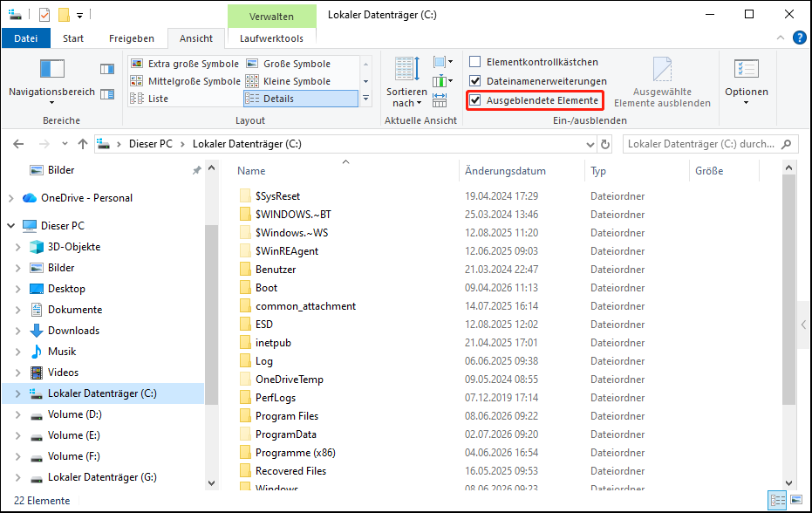
Task: Click the search magnifier icon
Action: 787,144
